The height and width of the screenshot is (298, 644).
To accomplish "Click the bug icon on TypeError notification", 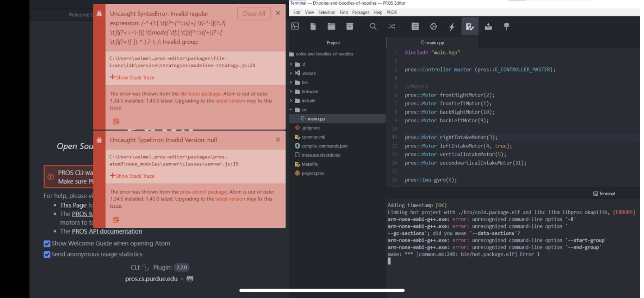I will click(x=99, y=140).
